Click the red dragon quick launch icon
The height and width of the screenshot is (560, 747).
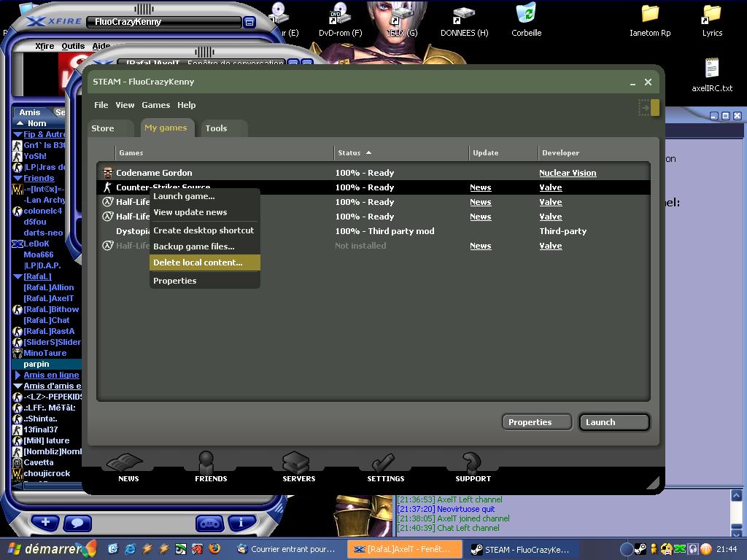[197, 549]
